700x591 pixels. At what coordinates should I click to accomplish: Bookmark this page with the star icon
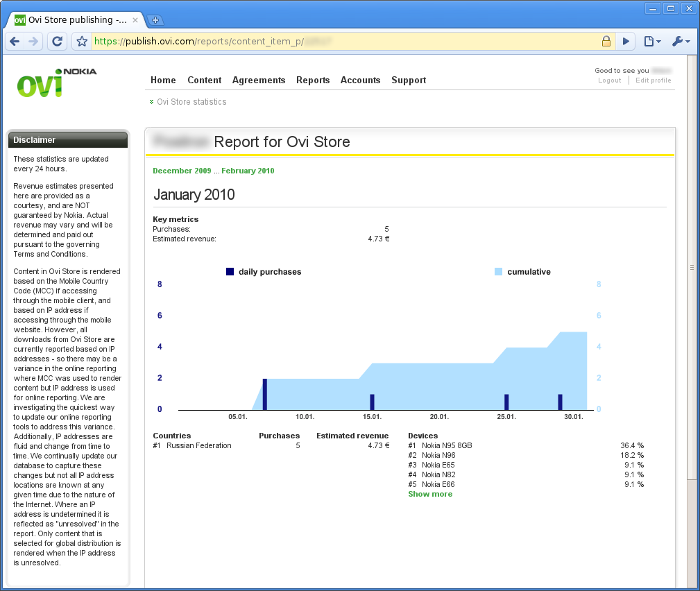click(82, 42)
